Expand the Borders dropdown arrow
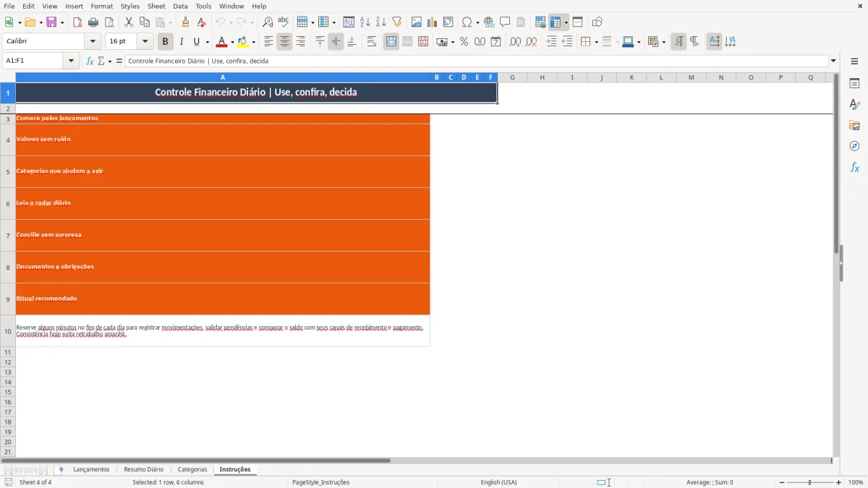This screenshot has width=868, height=488. tap(595, 42)
